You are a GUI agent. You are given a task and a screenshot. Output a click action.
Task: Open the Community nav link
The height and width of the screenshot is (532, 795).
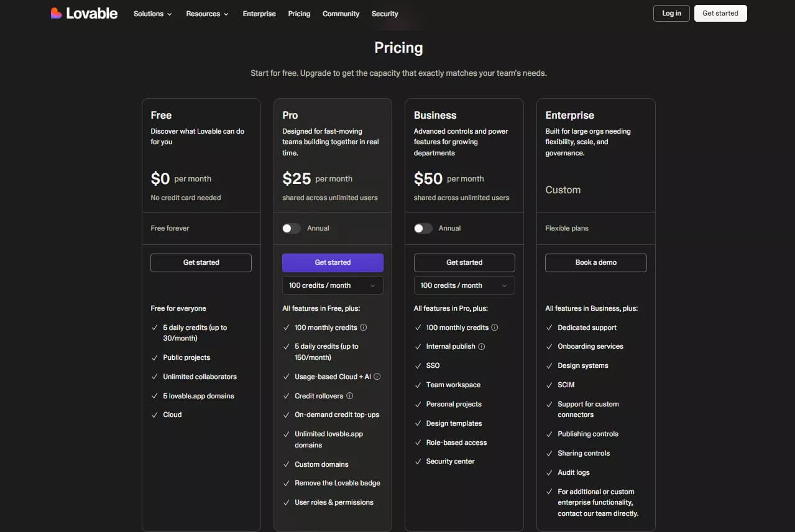click(341, 14)
